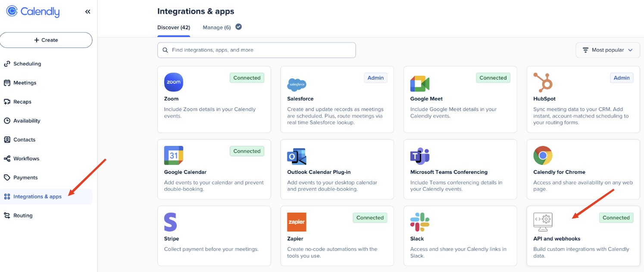The image size is (644, 272).
Task: Click the Connected badge on API and webhooks
Action: click(616, 218)
